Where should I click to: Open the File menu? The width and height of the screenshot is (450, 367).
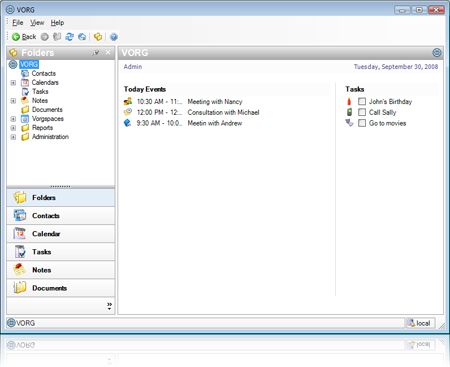(x=18, y=23)
